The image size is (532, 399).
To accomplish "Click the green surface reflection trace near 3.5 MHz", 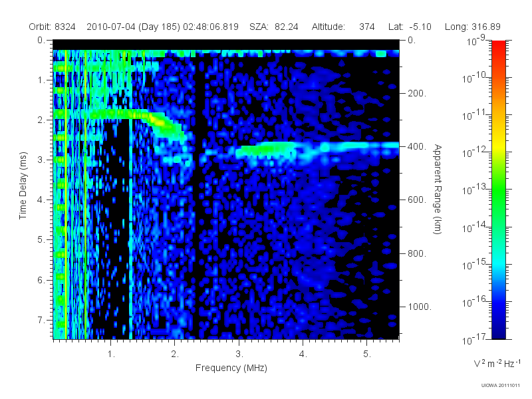I will 267,150.
